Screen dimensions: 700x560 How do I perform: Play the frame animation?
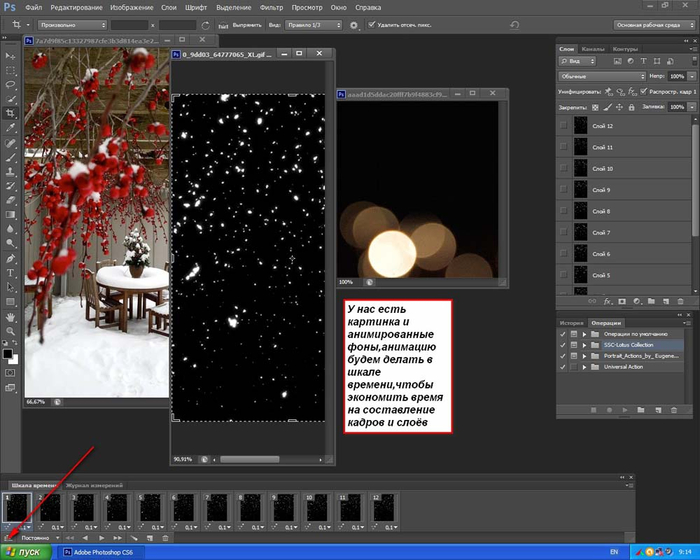[101, 538]
